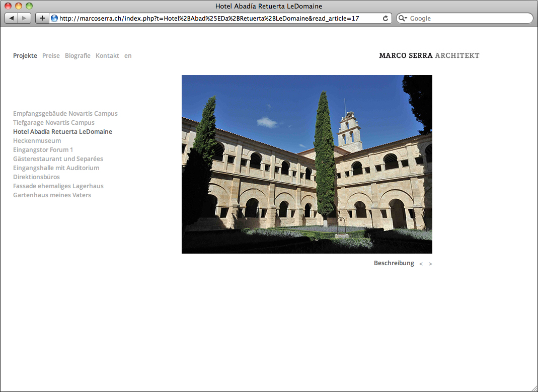Click the globe site icon in address bar

pos(54,18)
